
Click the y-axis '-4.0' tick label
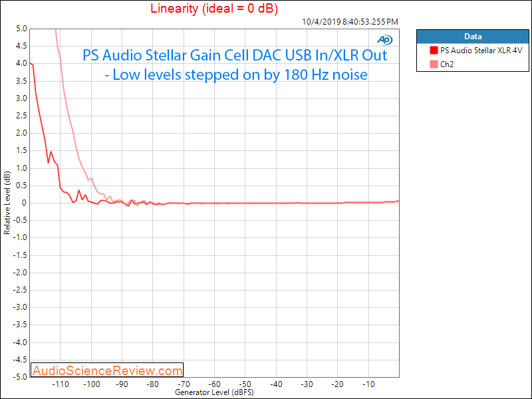point(20,342)
